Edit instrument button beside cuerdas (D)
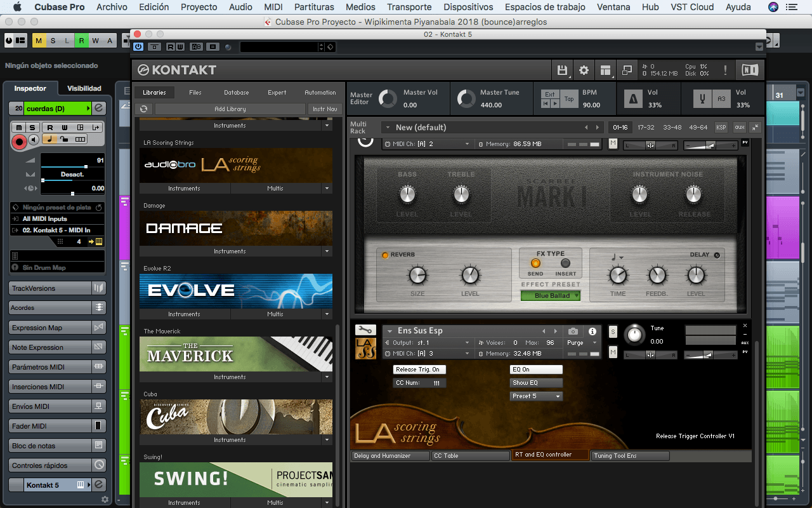This screenshot has height=508, width=812. [99, 109]
